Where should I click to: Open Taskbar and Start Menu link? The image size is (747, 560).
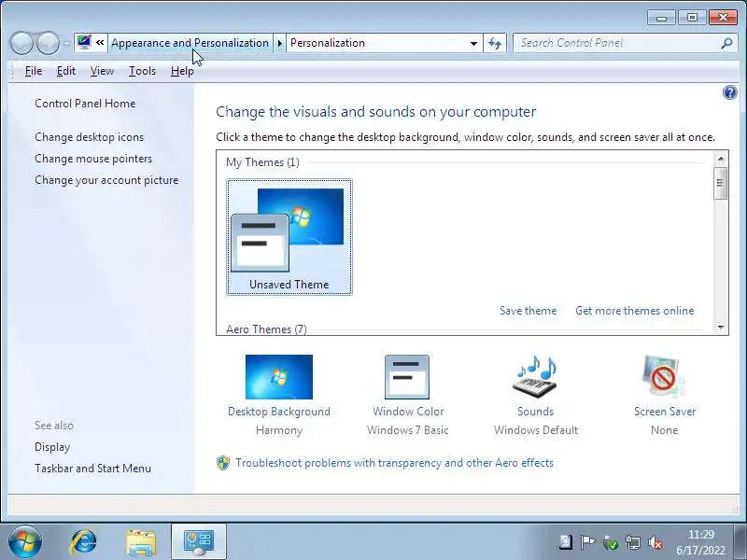click(92, 469)
